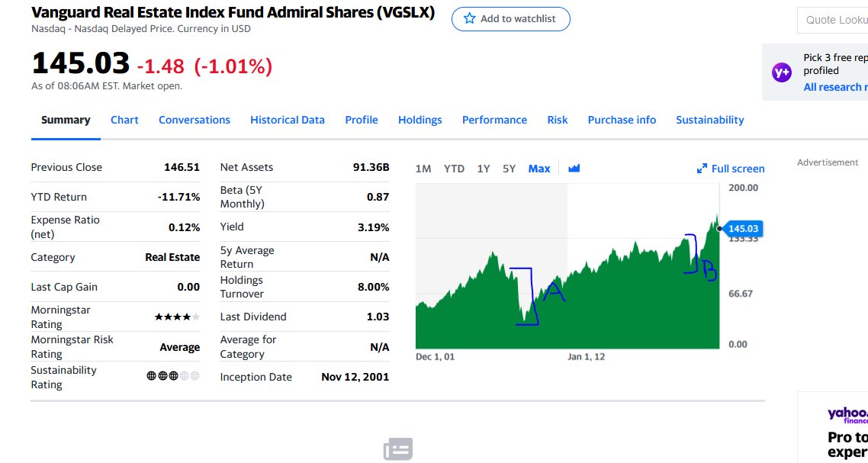Open the Profile tab
868x463 pixels.
(362, 120)
